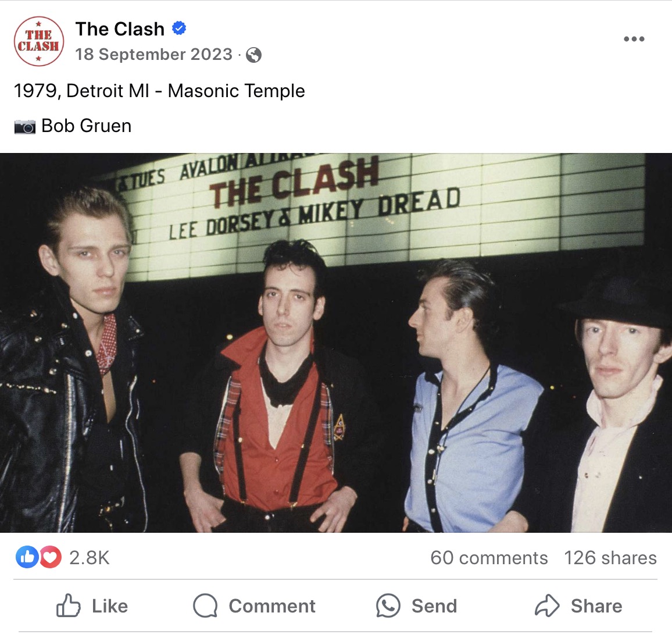Click The Clash round profile logo

coord(38,41)
